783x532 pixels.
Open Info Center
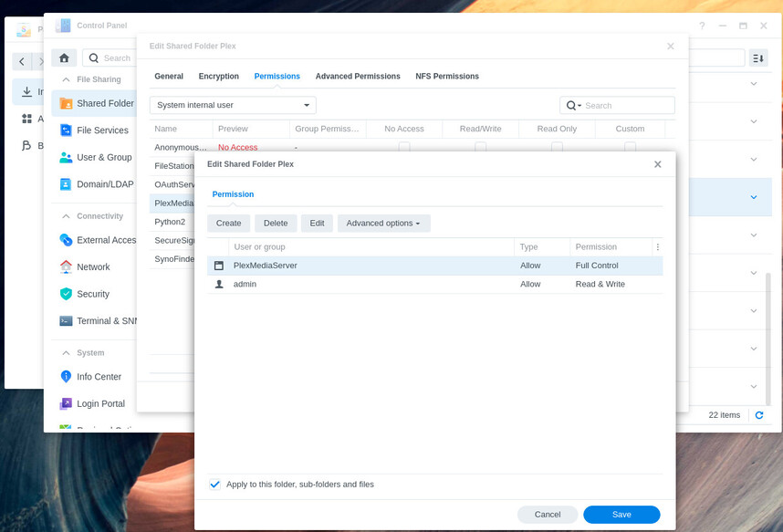point(94,377)
